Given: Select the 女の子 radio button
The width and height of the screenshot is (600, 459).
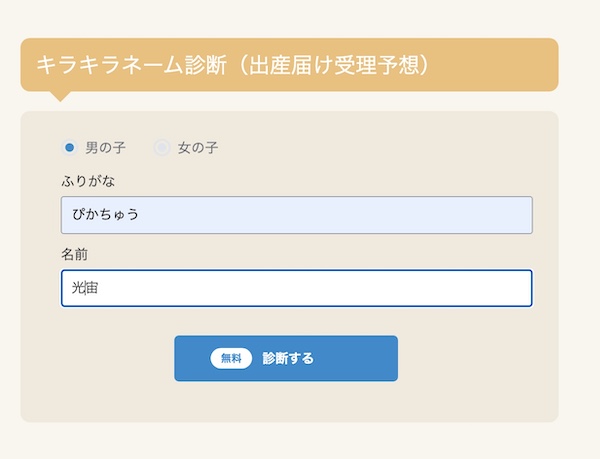Looking at the screenshot, I should pyautogui.click(x=161, y=148).
